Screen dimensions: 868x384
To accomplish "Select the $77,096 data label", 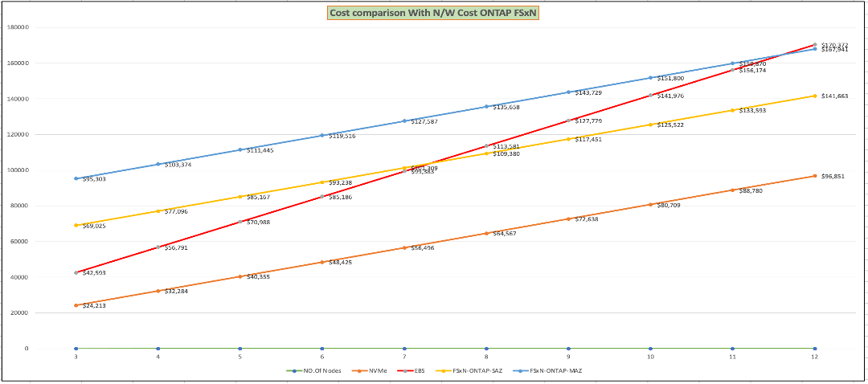I will click(x=175, y=211).
